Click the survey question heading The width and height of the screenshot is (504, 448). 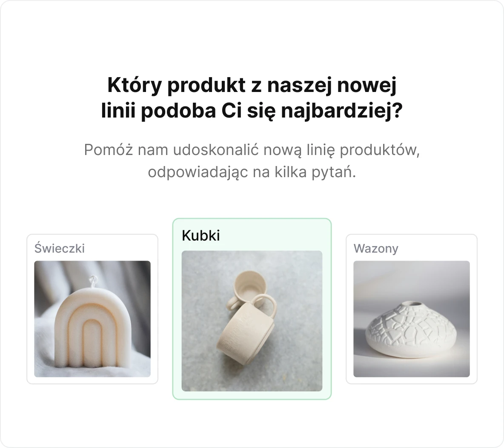(x=252, y=98)
